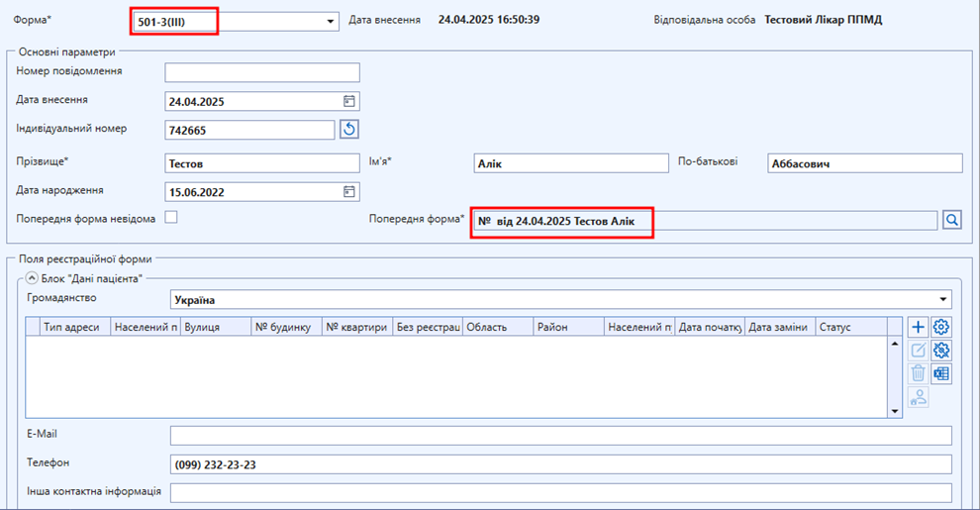
Task: Sort by № будинку column header
Action: coord(286,327)
